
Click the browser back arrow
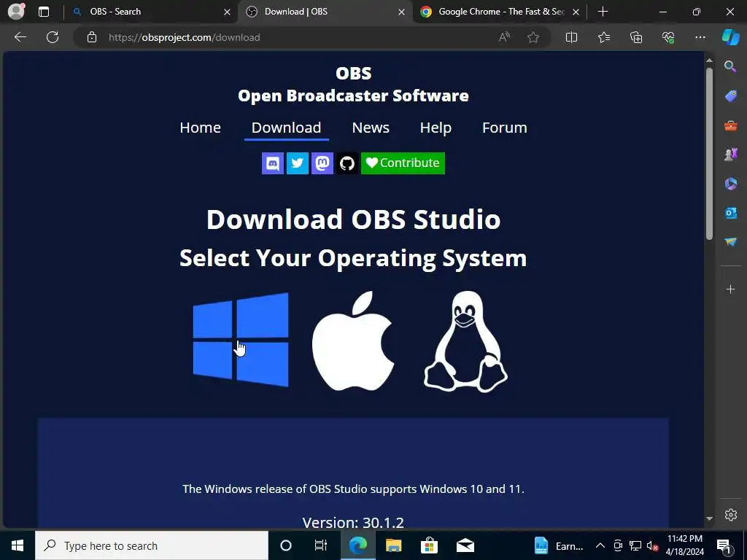click(20, 37)
